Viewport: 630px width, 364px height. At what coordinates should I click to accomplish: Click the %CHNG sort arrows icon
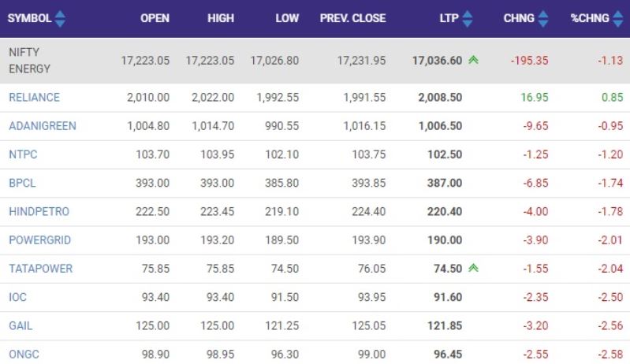(617, 18)
